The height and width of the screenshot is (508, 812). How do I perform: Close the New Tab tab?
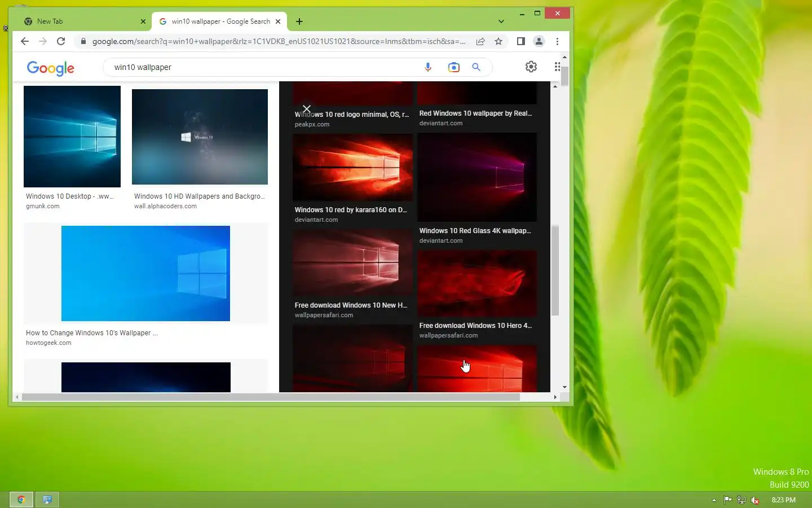(x=143, y=21)
